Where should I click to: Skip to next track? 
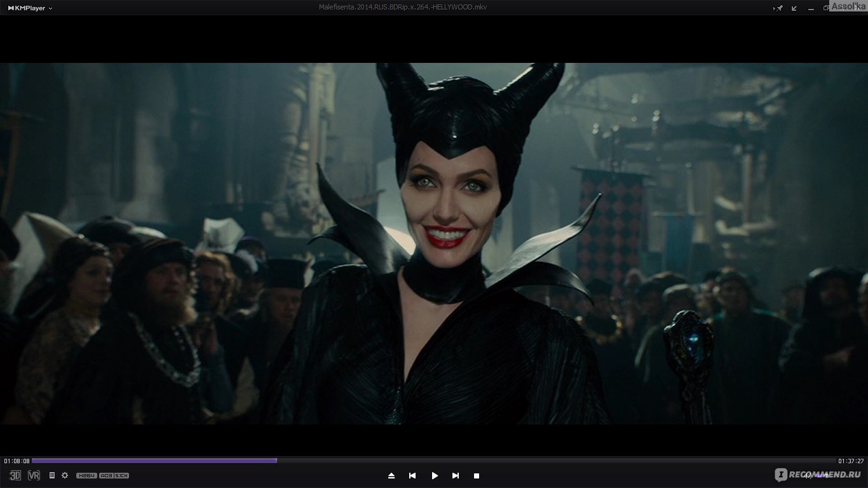[x=456, y=475]
